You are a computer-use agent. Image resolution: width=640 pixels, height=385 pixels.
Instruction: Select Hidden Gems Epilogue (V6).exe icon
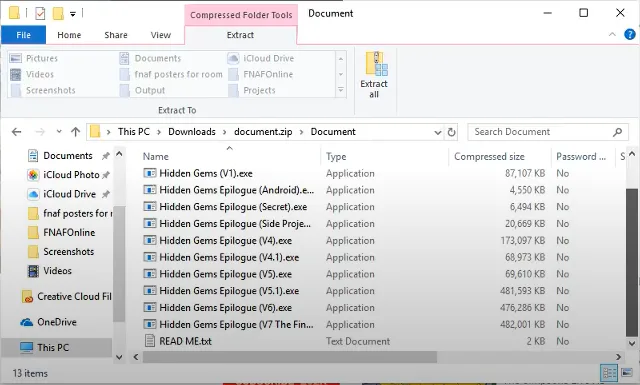coord(150,307)
